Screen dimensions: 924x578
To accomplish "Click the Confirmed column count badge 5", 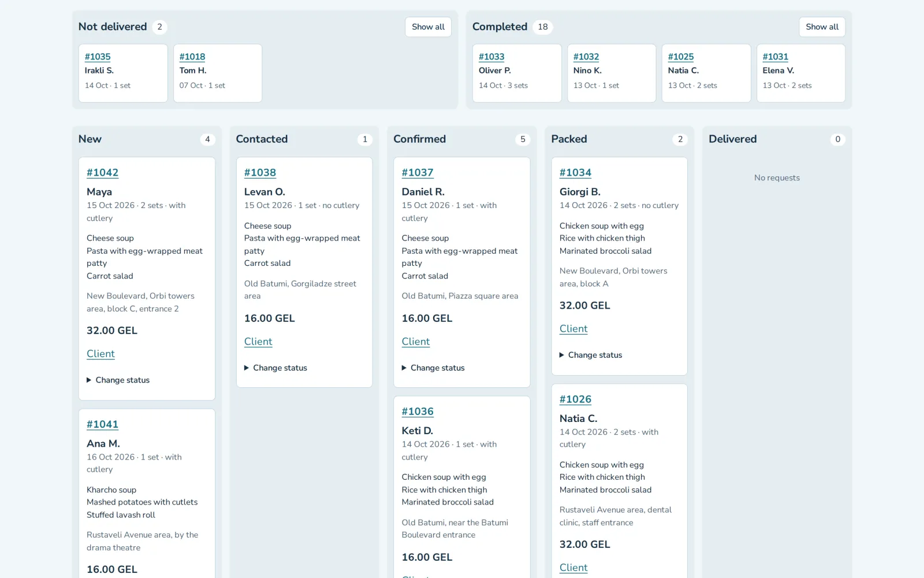I will coord(523,139).
